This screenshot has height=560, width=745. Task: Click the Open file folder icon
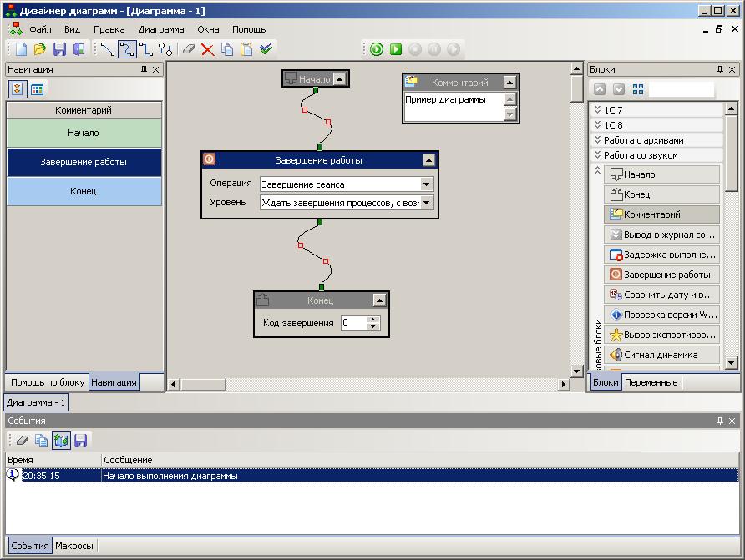pyautogui.click(x=40, y=49)
